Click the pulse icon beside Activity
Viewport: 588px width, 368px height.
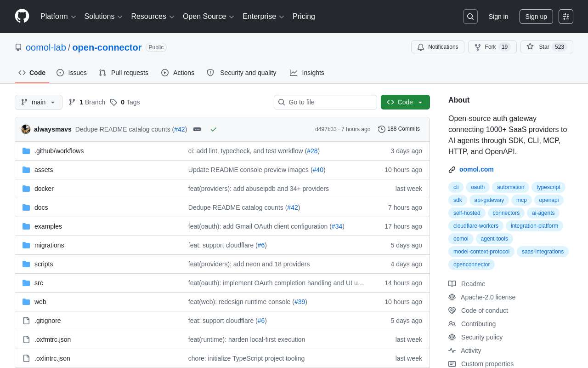(x=452, y=351)
